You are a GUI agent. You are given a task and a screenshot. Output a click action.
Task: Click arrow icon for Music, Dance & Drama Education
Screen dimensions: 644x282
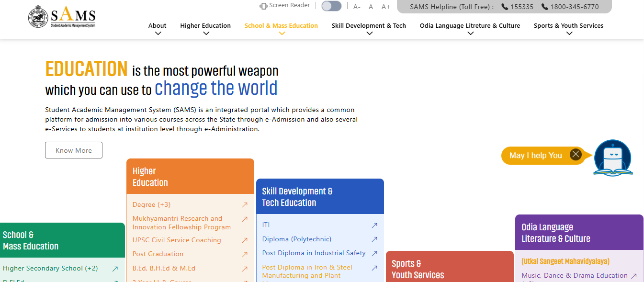pos(634,276)
